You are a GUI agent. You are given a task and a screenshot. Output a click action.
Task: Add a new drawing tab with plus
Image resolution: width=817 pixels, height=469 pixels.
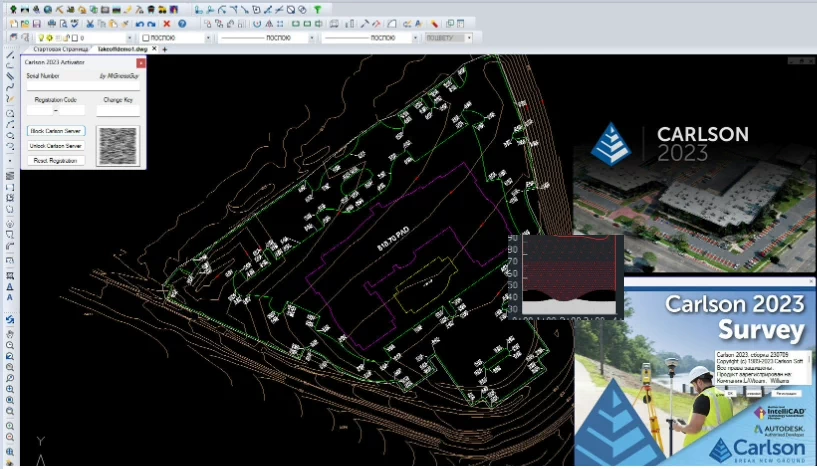(165, 50)
